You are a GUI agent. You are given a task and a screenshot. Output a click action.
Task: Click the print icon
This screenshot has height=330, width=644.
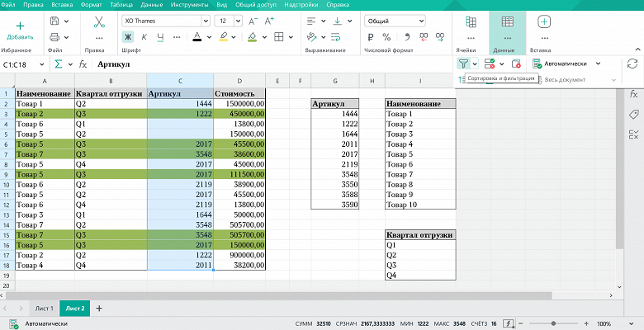coord(54,37)
